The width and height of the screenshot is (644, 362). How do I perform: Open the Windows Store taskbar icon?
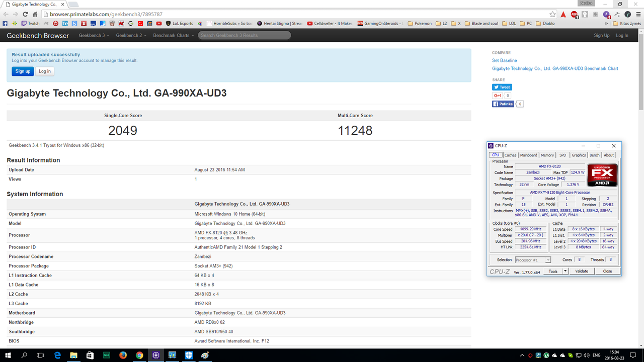(x=90, y=355)
